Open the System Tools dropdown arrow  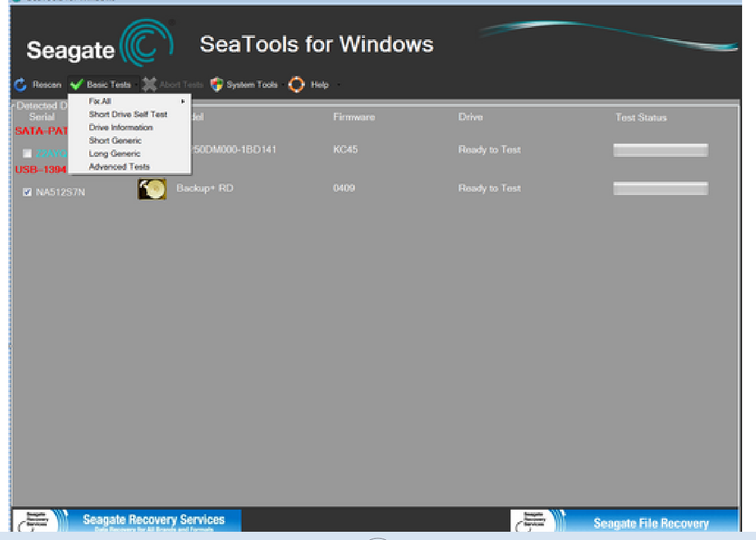point(282,85)
